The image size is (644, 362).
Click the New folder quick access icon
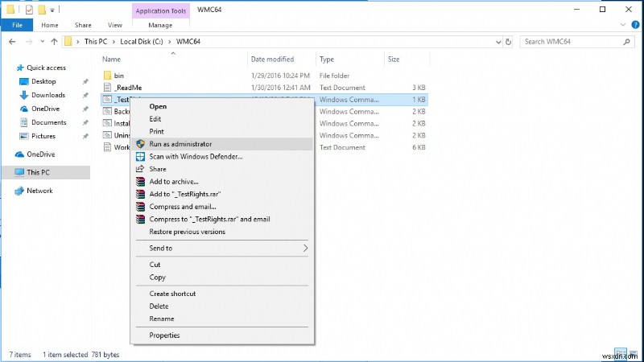(42, 10)
